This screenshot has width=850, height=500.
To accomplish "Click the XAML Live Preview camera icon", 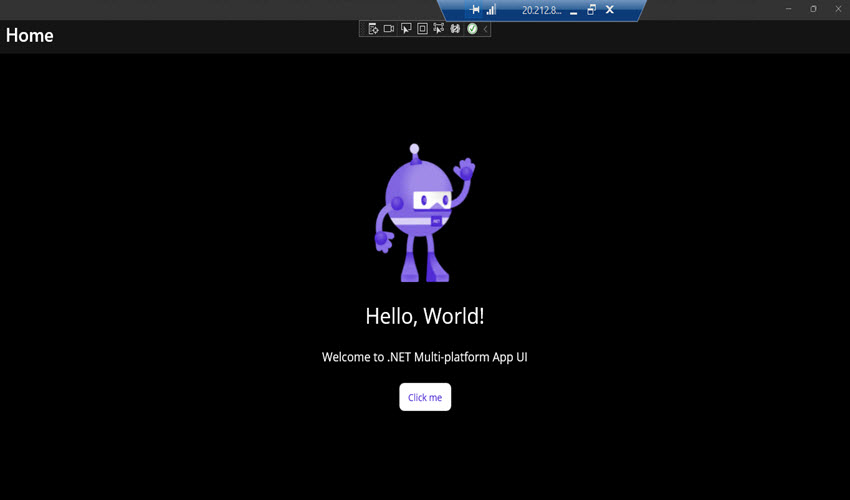I will tap(389, 29).
